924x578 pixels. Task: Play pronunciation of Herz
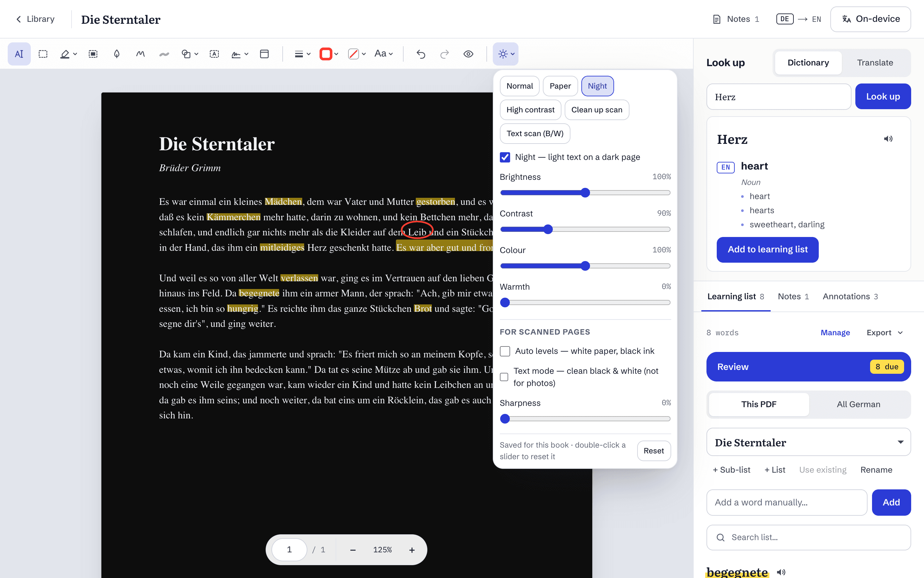point(888,139)
